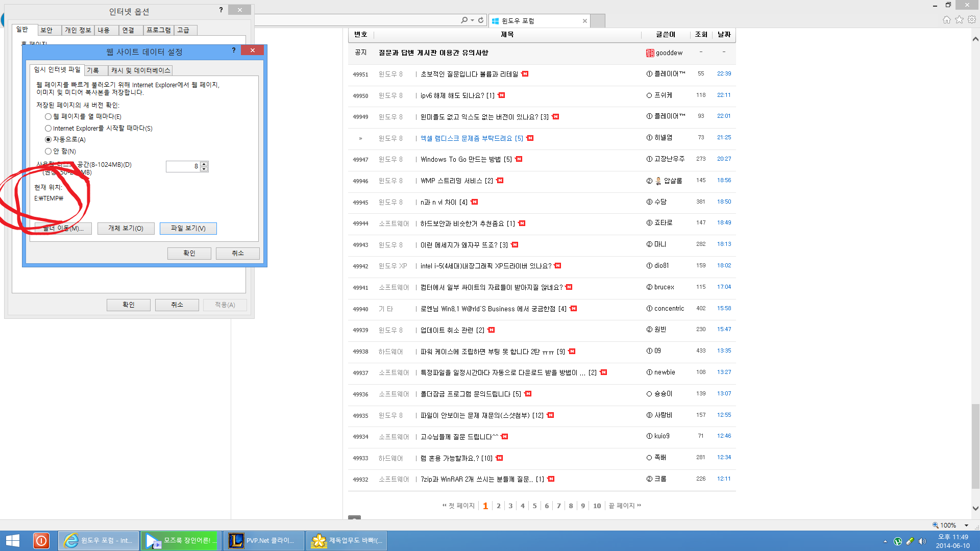This screenshot has width=980, height=551.
Task: Open the 제독업무도 바빠 taskbar item
Action: click(x=347, y=541)
